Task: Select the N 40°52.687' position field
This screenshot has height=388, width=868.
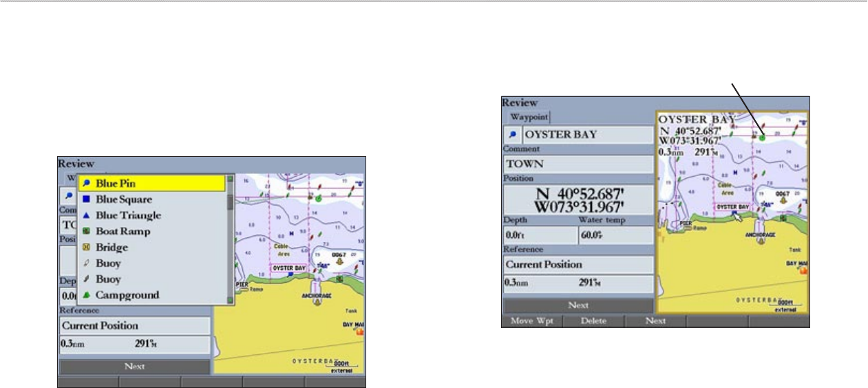Action: click(578, 200)
